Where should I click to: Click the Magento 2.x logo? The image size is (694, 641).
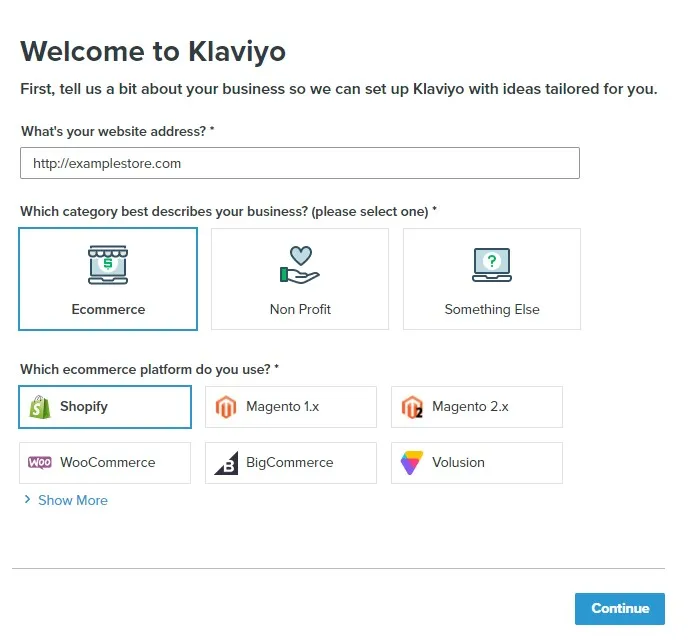point(412,407)
